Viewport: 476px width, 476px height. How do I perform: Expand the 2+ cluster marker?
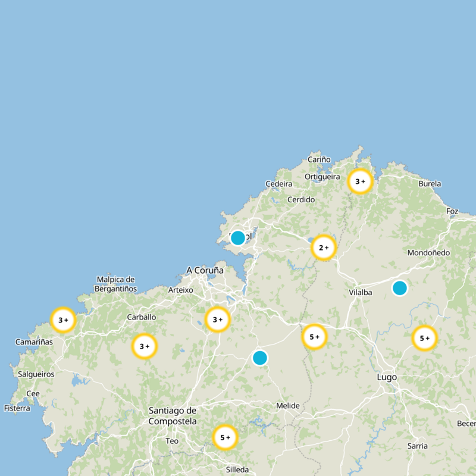point(324,248)
